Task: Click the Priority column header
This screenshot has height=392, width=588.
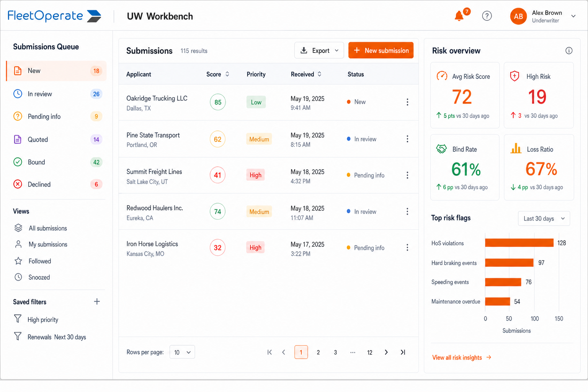Action: [x=256, y=74]
